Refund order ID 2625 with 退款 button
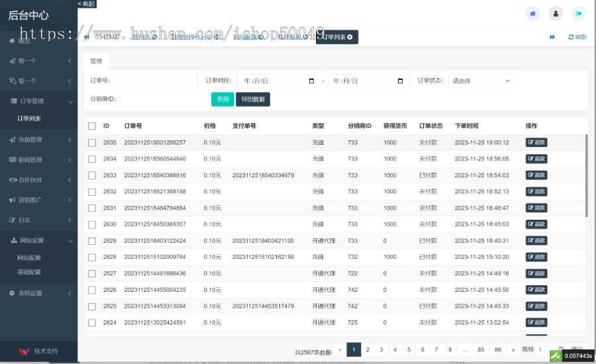Viewport: 596px width, 364px height. (536, 306)
